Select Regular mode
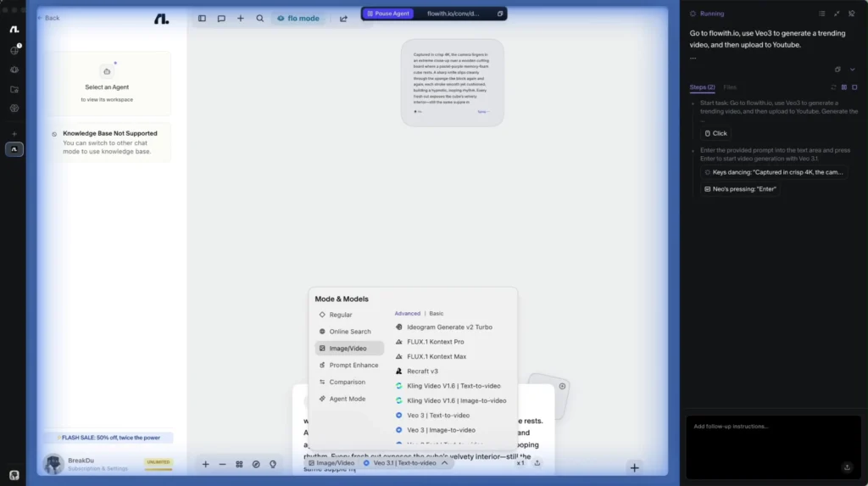 pos(349,315)
